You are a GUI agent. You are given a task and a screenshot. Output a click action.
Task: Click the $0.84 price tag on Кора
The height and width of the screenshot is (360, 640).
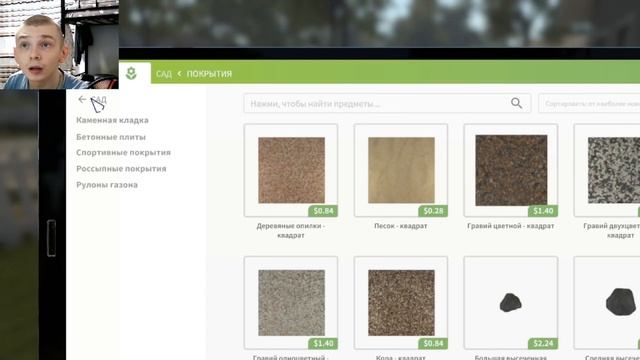coord(433,344)
